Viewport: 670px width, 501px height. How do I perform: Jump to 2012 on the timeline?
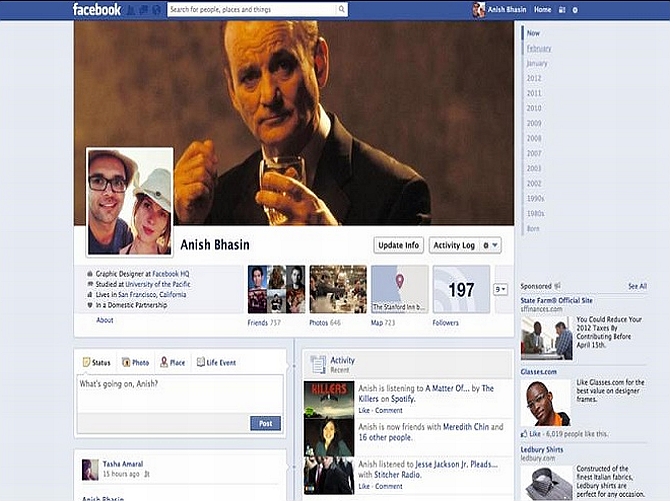tap(534, 78)
